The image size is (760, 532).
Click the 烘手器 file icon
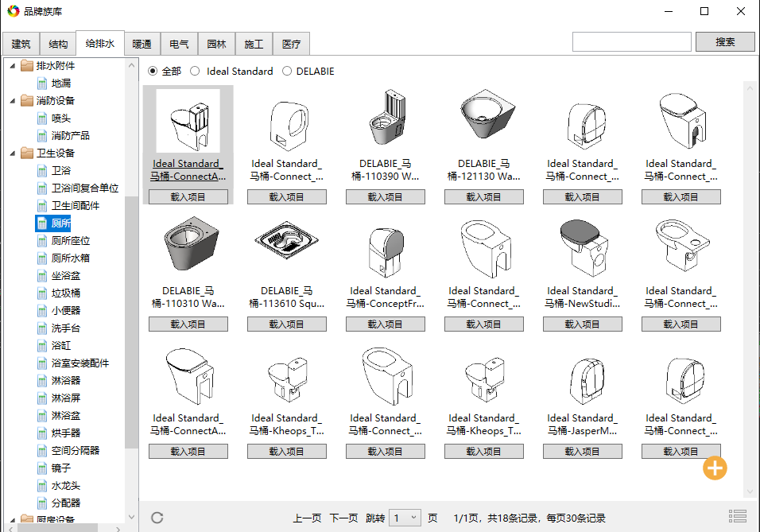pos(42,433)
